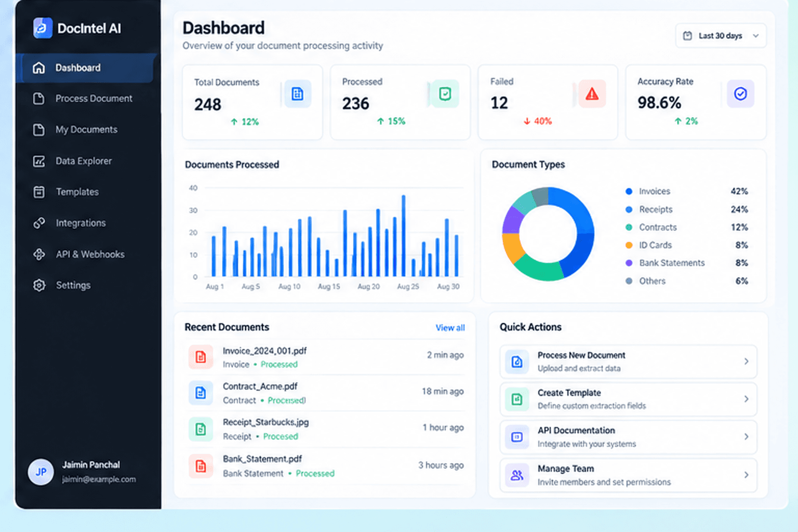The width and height of the screenshot is (798, 532).
Task: Click the Invoices blue legend dot
Action: [x=629, y=191]
